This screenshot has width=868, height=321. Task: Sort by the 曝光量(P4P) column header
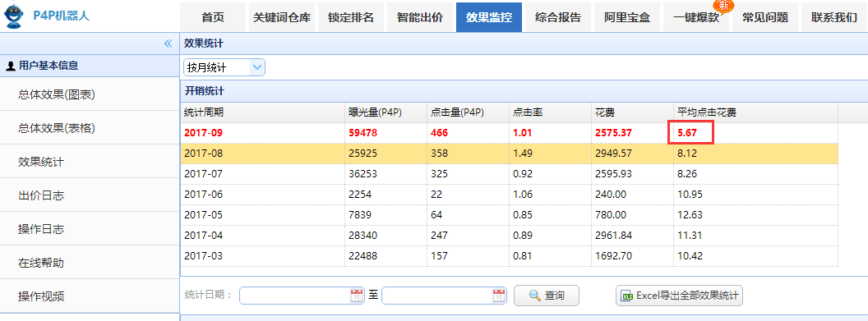(x=386, y=112)
